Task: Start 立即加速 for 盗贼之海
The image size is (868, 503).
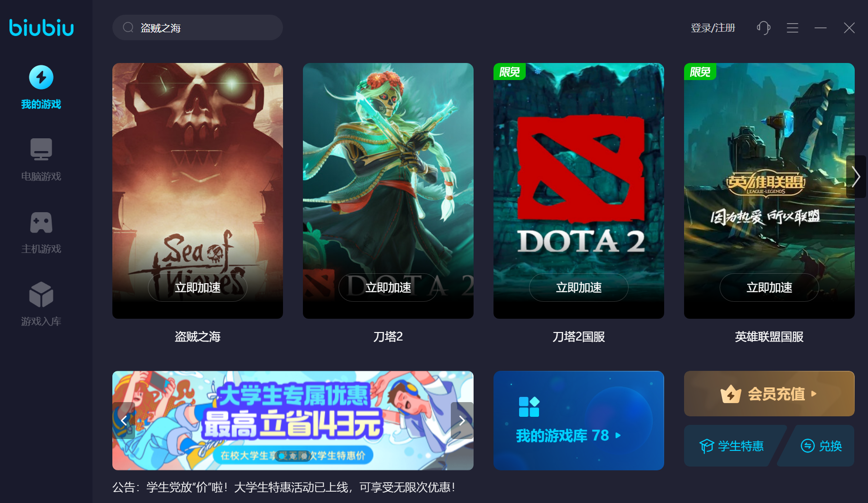Action: point(198,287)
